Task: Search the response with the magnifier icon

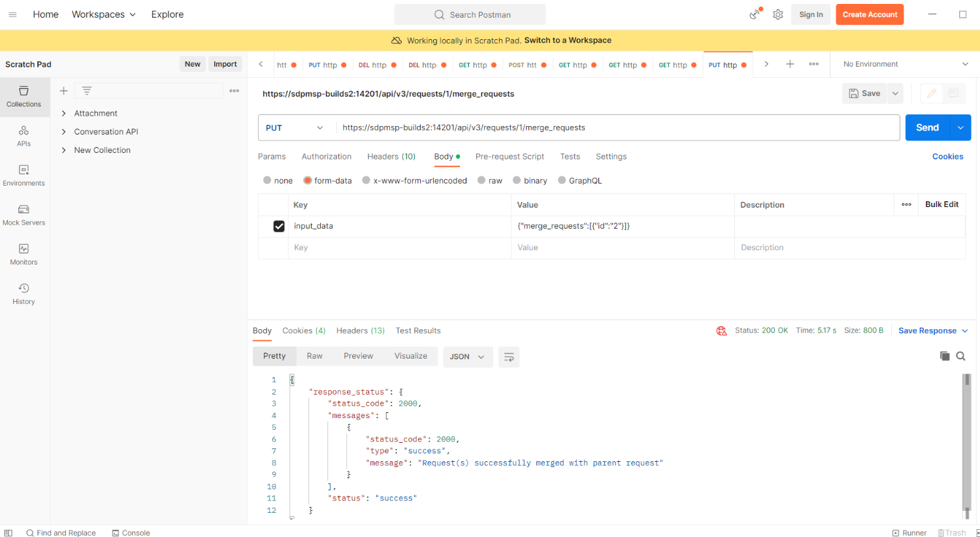Action: click(960, 356)
